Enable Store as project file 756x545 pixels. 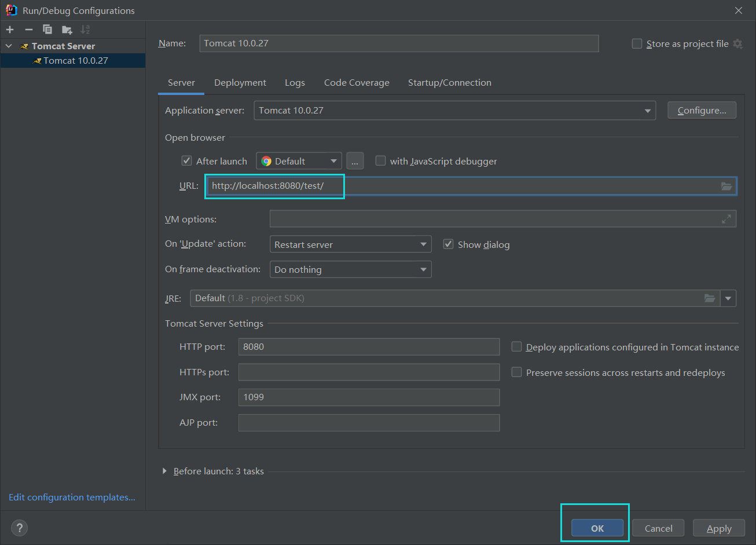pos(637,43)
